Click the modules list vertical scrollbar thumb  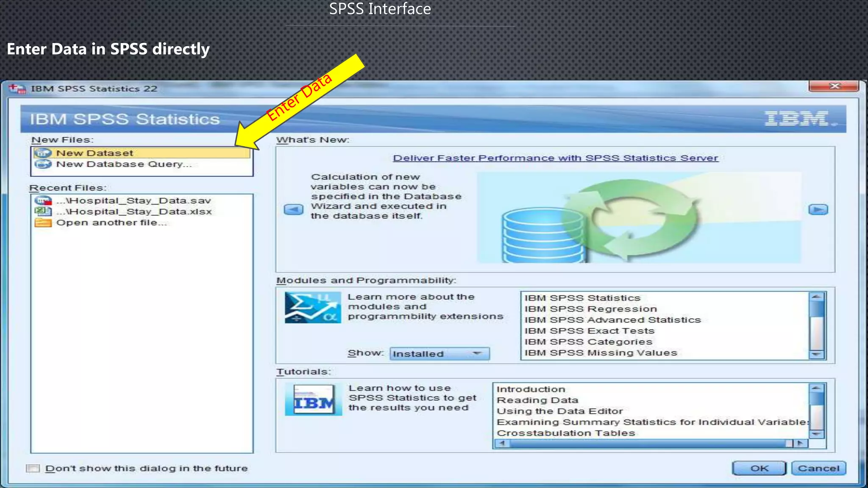[817, 308]
